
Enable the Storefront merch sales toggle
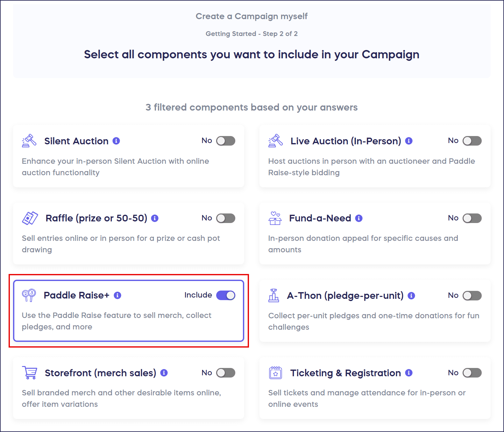click(x=226, y=373)
